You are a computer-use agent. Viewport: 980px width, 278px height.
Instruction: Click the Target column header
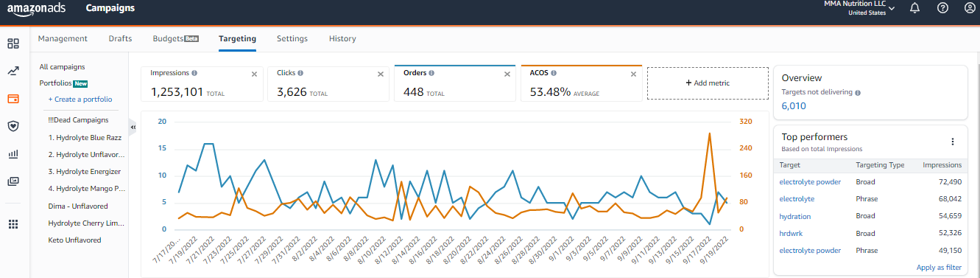click(x=789, y=165)
